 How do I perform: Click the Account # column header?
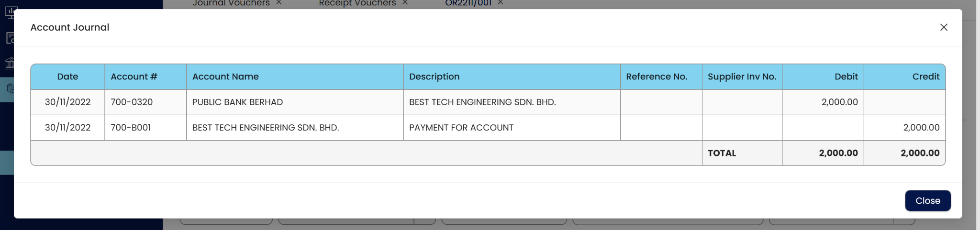coord(134,77)
